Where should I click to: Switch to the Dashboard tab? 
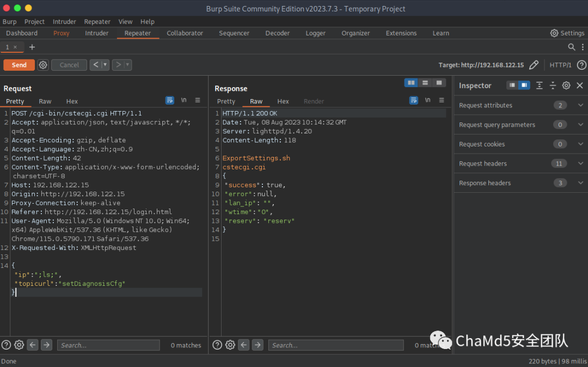tap(22, 33)
